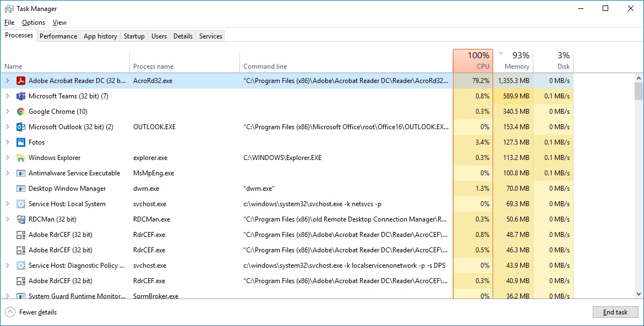644x326 pixels.
Task: Click the 79.2% CPU value
Action: pos(481,81)
